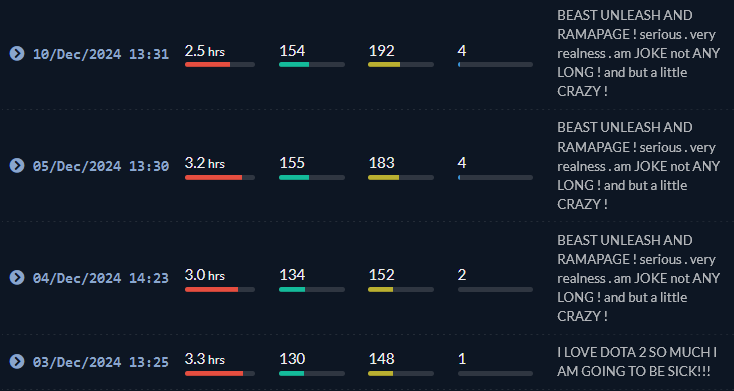
Task: Click the green bar under 134
Action: (x=312, y=289)
